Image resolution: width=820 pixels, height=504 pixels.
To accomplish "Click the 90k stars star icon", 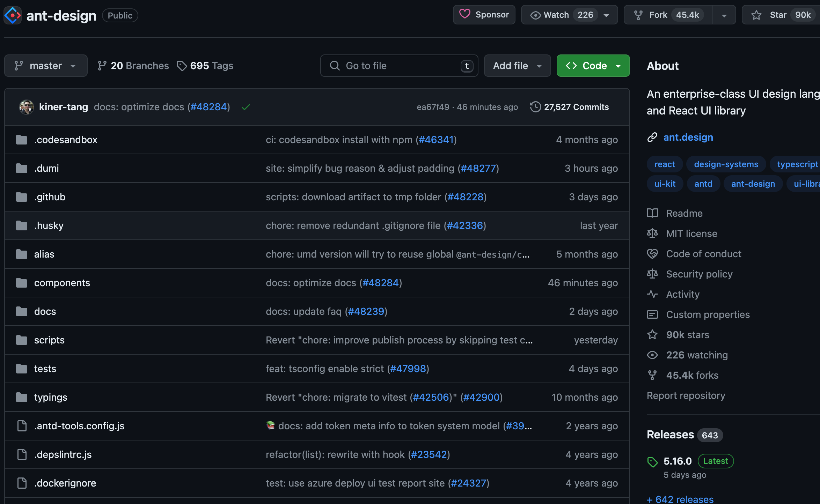I will coord(652,334).
